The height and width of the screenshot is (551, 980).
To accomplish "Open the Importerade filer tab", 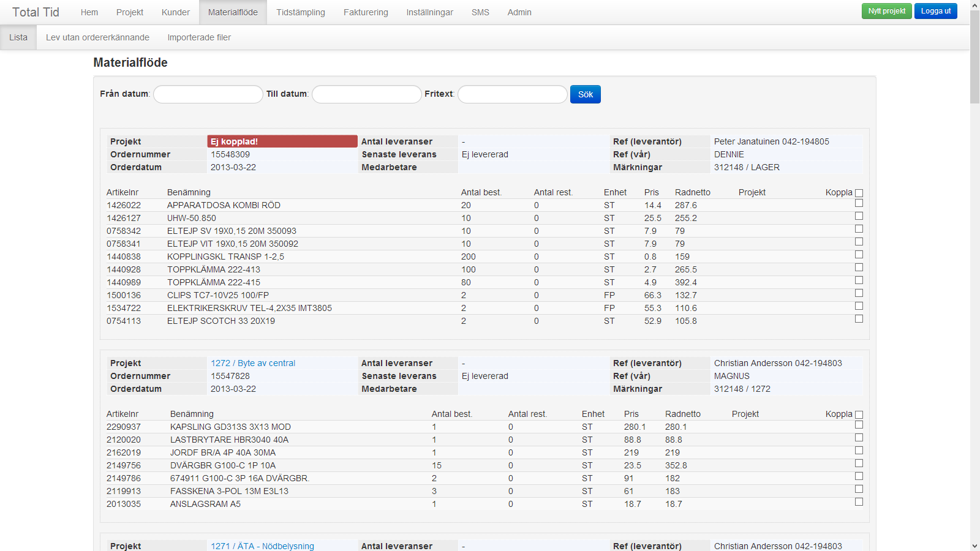I will [x=199, y=37].
